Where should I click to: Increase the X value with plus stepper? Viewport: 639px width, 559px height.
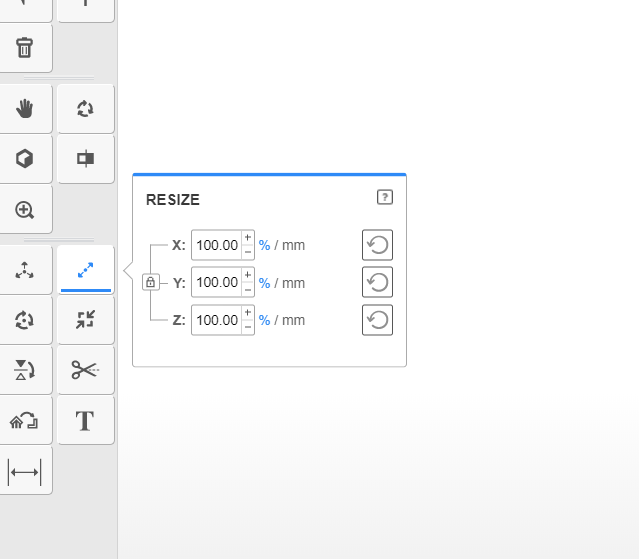coord(248,238)
